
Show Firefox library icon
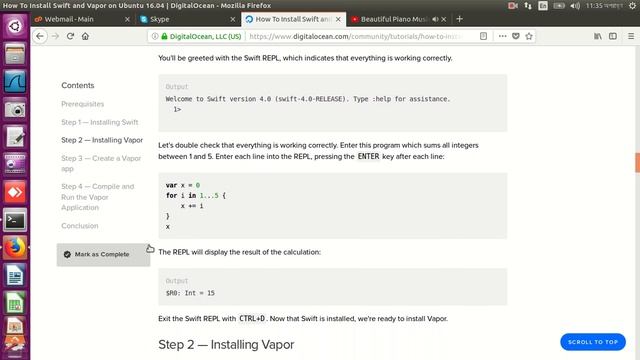[598, 36]
